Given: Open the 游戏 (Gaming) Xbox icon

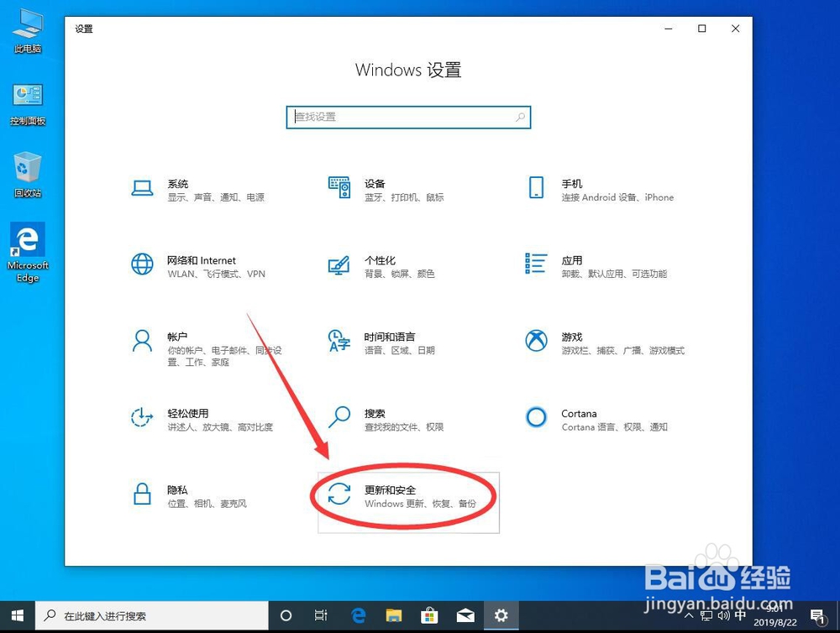Looking at the screenshot, I should pyautogui.click(x=536, y=341).
